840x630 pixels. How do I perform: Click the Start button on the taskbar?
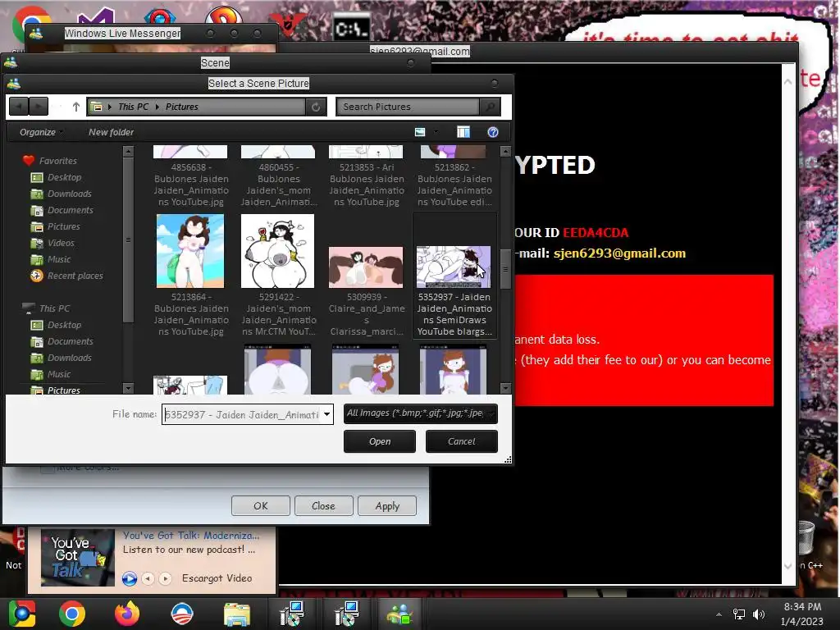(x=21, y=614)
